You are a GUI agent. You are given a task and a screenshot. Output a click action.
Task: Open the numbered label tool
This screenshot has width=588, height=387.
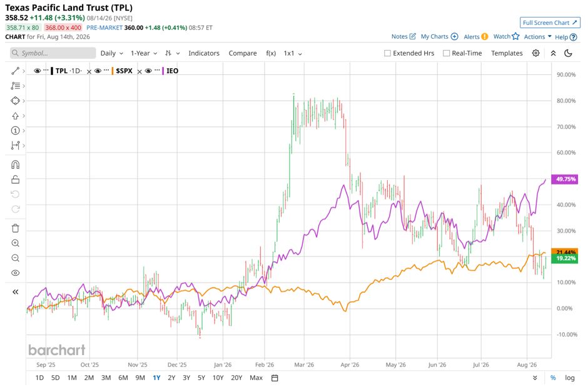click(x=16, y=131)
